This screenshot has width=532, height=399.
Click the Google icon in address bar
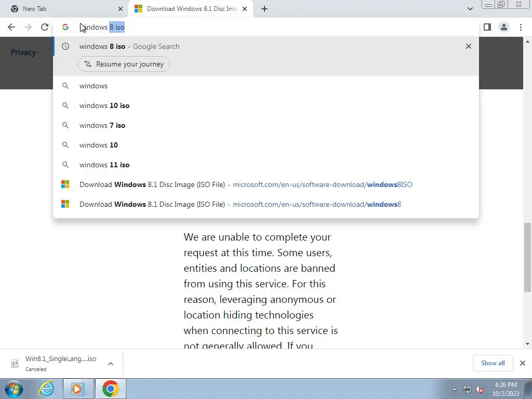click(x=65, y=27)
